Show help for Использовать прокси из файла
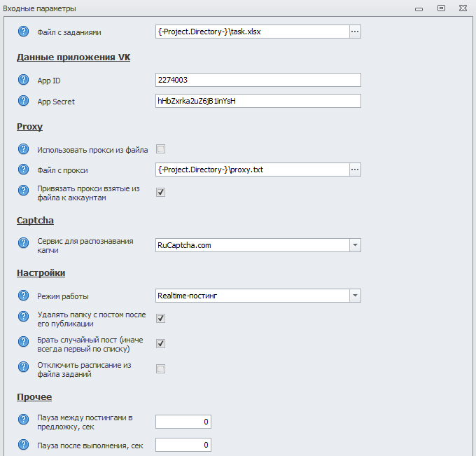 point(23,149)
